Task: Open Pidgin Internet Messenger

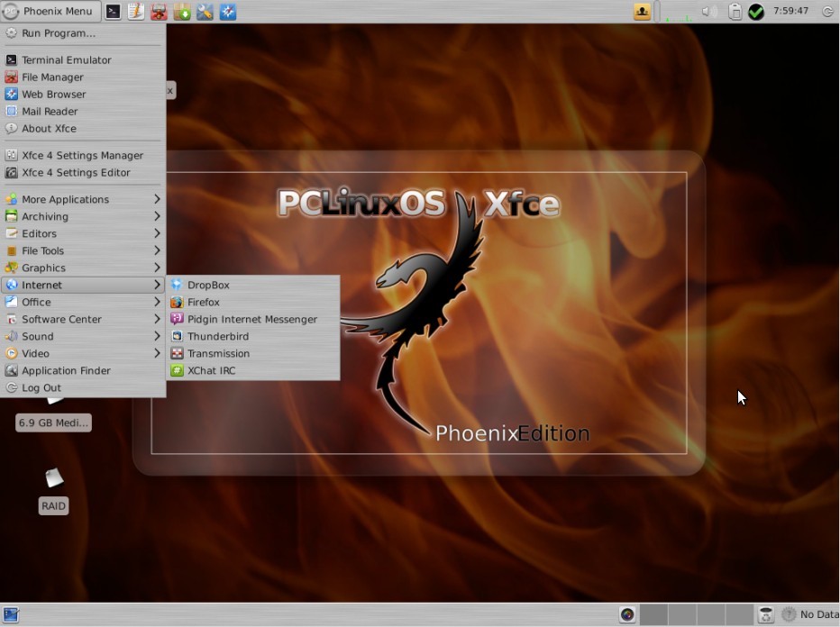Action: click(253, 319)
